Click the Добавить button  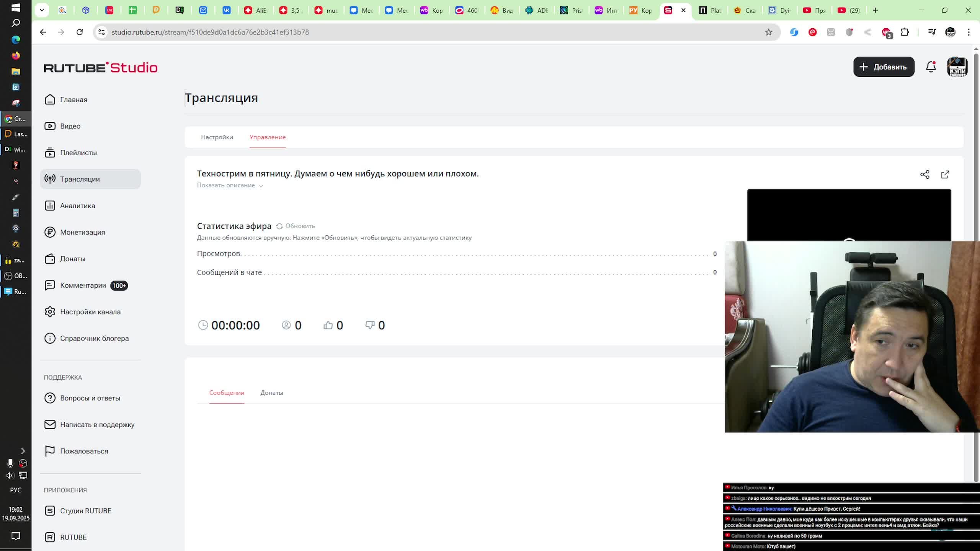click(884, 67)
